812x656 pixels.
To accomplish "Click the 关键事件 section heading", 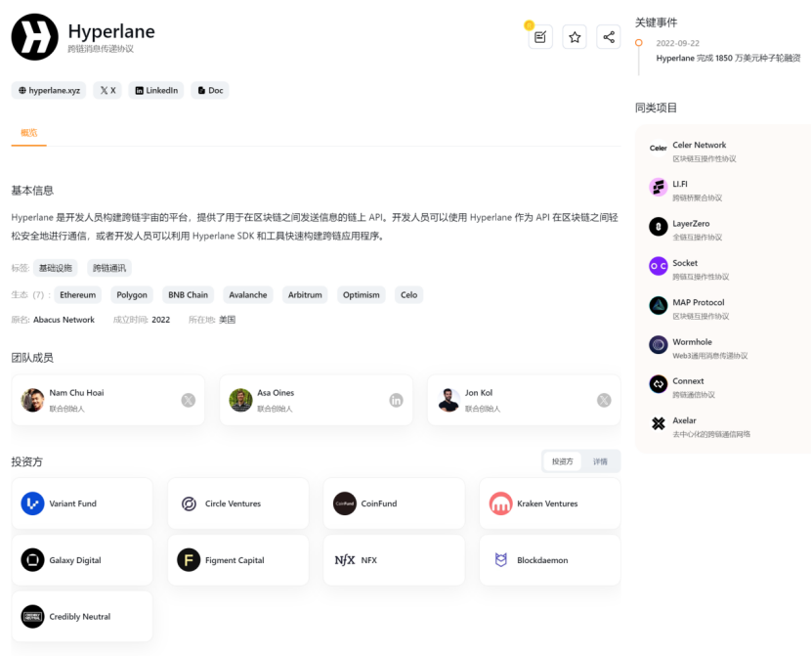I will 656,22.
